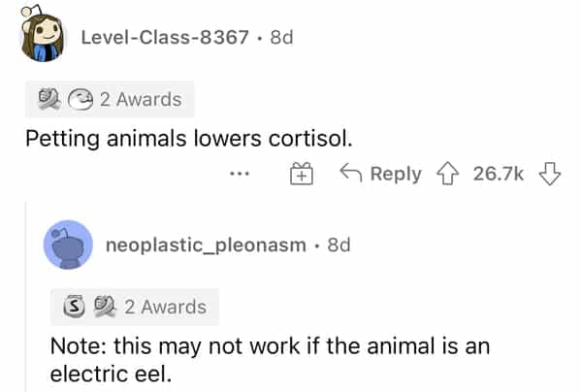581x392 pixels.
Task: Click the first award badge on top comment
Action: [x=48, y=99]
